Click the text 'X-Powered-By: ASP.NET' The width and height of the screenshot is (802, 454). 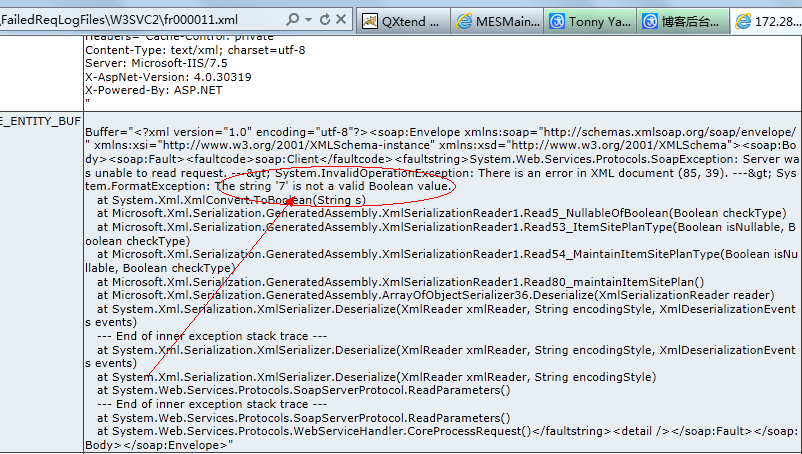tap(153, 90)
